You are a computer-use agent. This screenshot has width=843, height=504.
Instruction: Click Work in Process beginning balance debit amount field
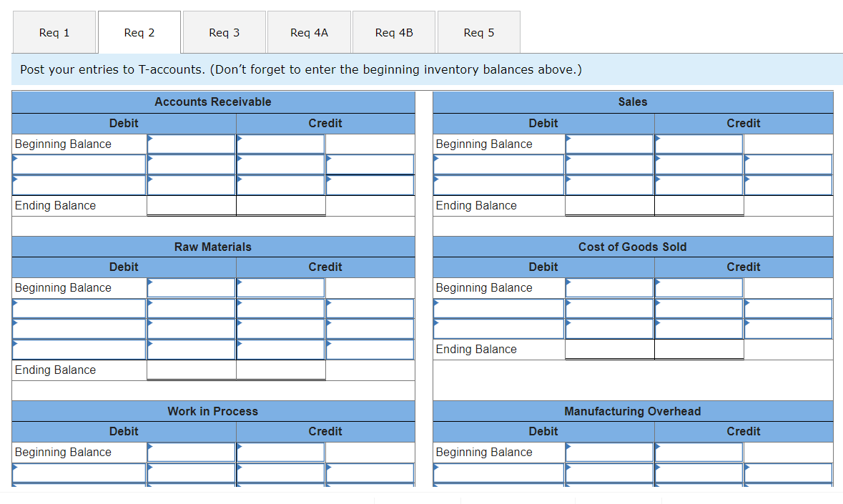click(x=192, y=452)
